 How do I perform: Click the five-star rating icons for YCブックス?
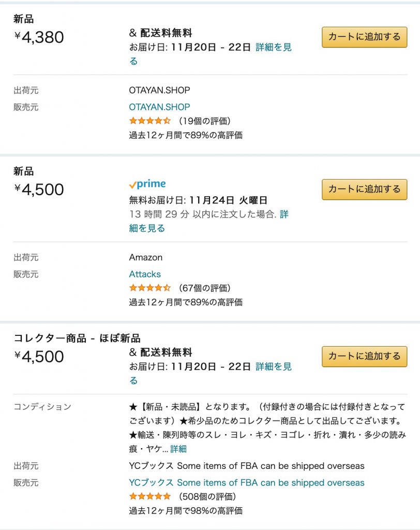pyautogui.click(x=149, y=497)
